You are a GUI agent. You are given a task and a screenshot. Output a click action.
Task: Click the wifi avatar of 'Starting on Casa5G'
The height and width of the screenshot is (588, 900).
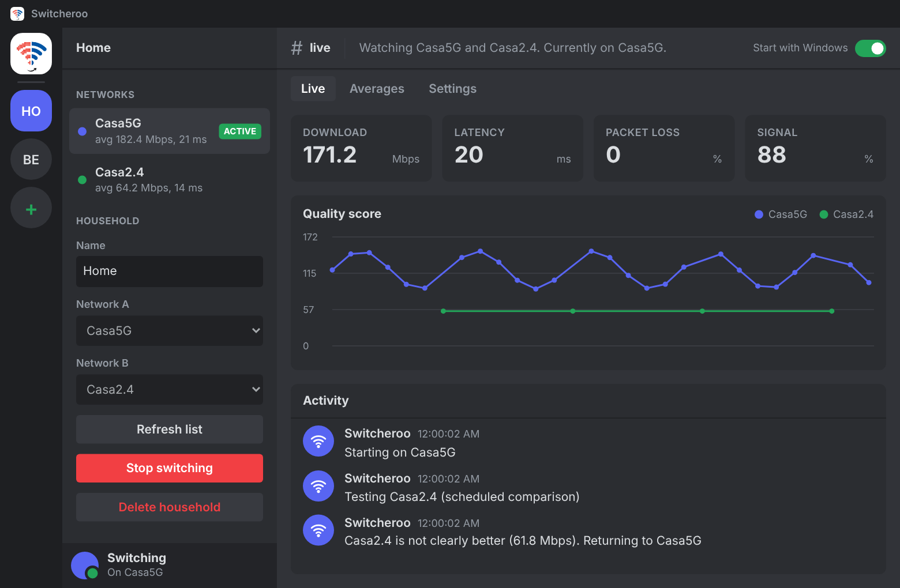click(318, 441)
